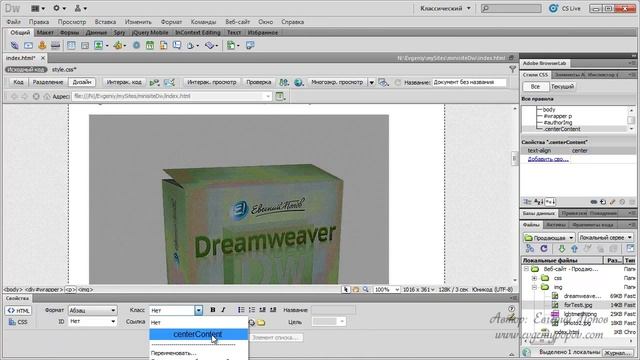Screen dimensions: 640x360
Task: Open the Веб-сайт menu
Action: (238, 22)
